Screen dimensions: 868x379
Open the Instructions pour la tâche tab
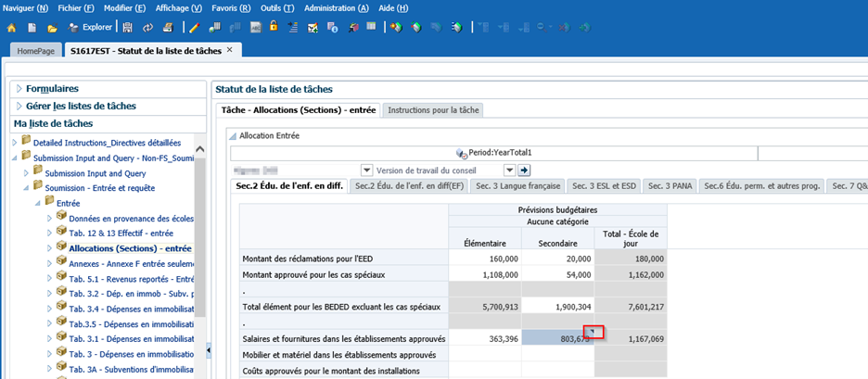[x=433, y=110]
